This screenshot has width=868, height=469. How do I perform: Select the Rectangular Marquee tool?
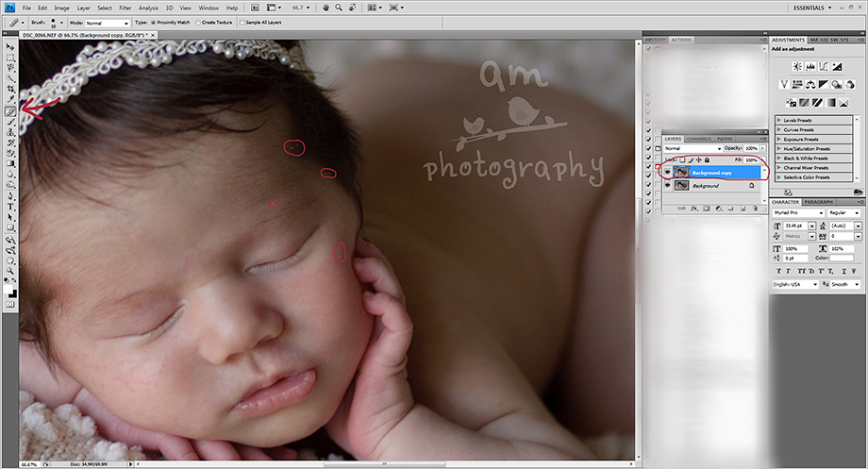point(10,58)
